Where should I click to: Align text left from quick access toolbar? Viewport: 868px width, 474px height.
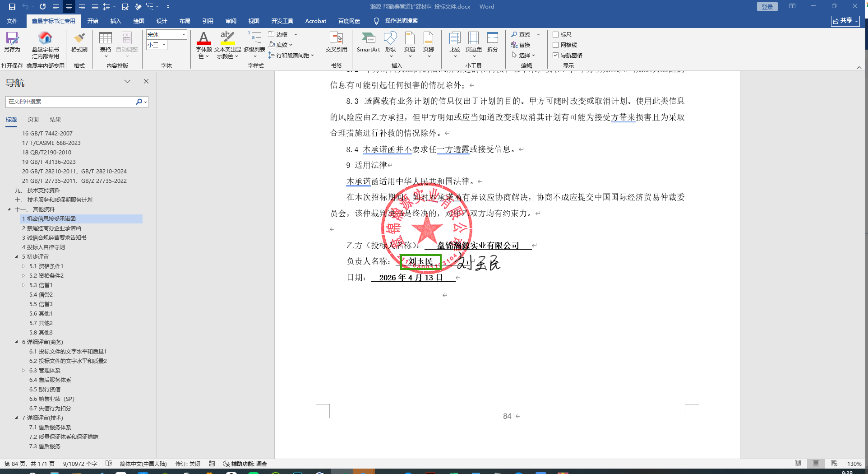click(56, 7)
